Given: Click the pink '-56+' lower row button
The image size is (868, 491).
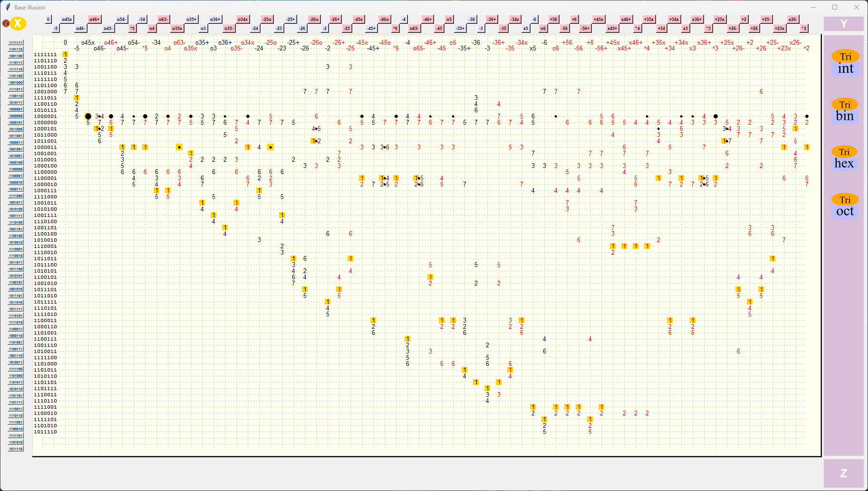Looking at the screenshot, I should 585,28.
